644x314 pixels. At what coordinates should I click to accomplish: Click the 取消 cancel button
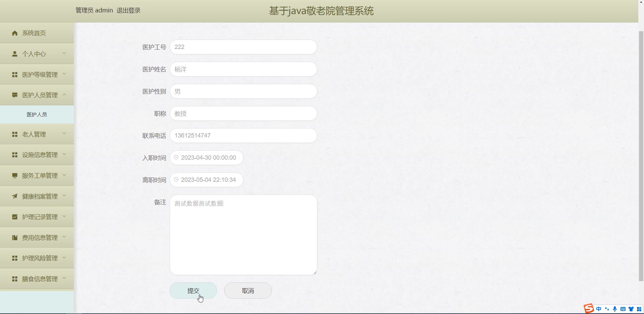pos(248,291)
